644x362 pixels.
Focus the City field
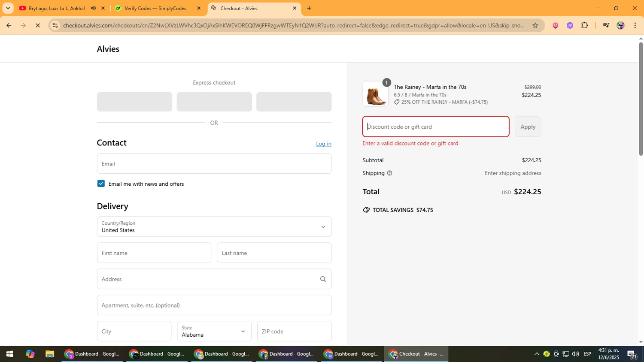point(134,331)
